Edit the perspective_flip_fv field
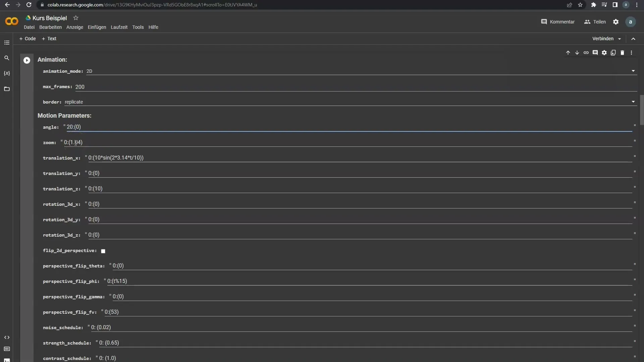 coord(368,312)
